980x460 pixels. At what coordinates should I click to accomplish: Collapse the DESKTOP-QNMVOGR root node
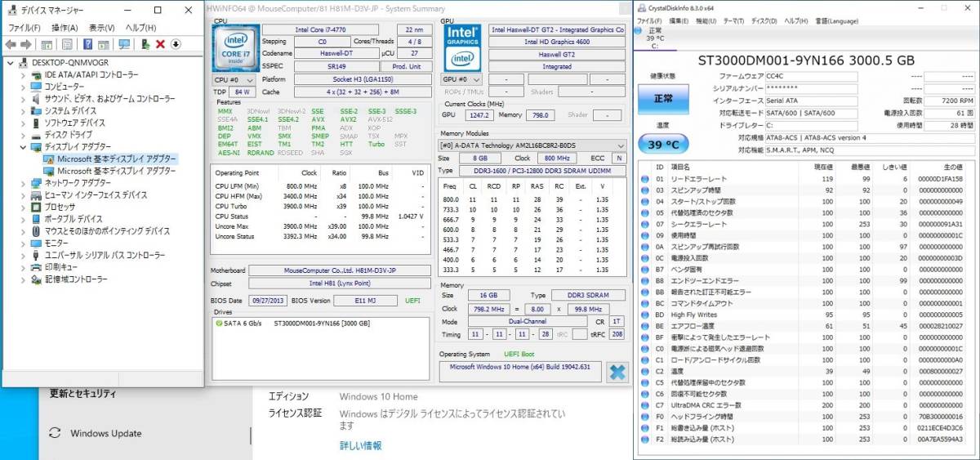(10, 62)
